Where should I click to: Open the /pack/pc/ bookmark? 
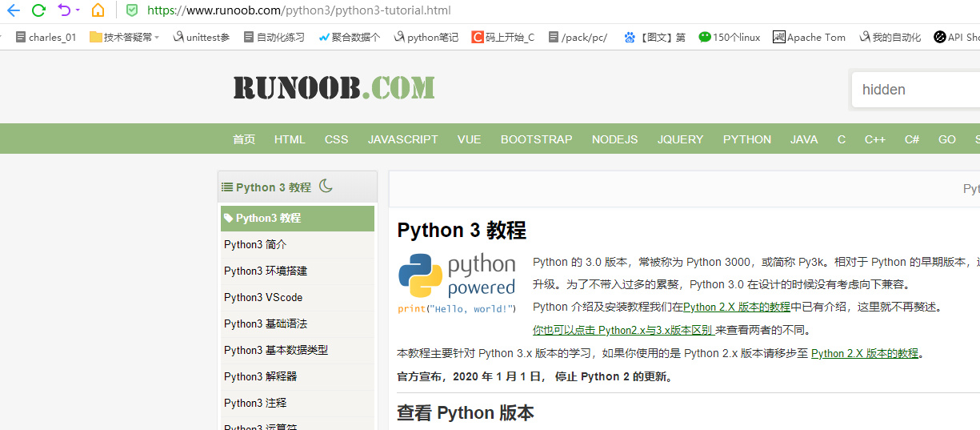click(x=578, y=37)
